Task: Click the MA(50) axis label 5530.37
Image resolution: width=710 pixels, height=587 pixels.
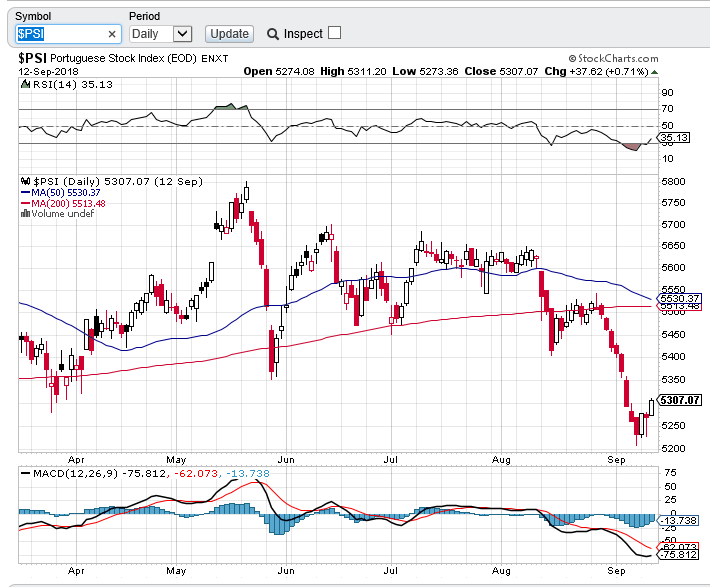Action: [x=679, y=298]
